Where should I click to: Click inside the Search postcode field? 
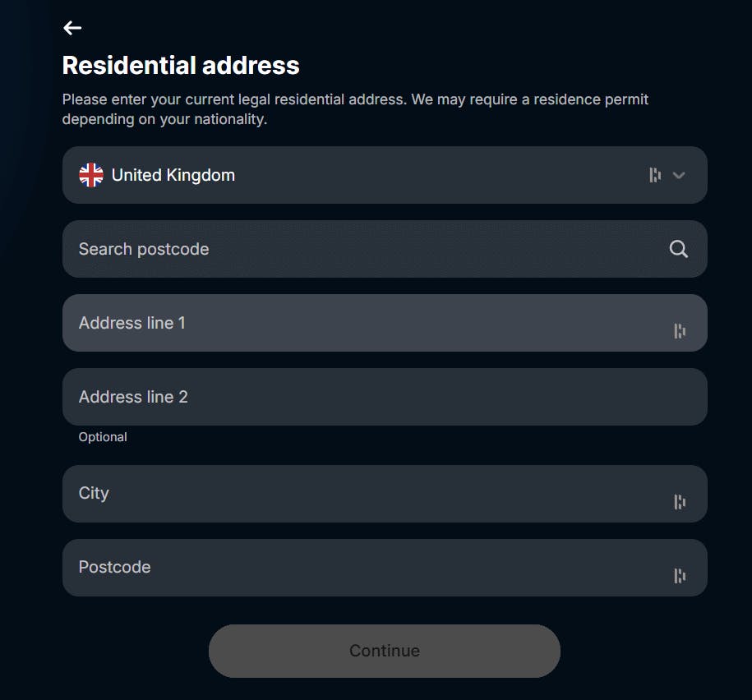[x=329, y=248]
